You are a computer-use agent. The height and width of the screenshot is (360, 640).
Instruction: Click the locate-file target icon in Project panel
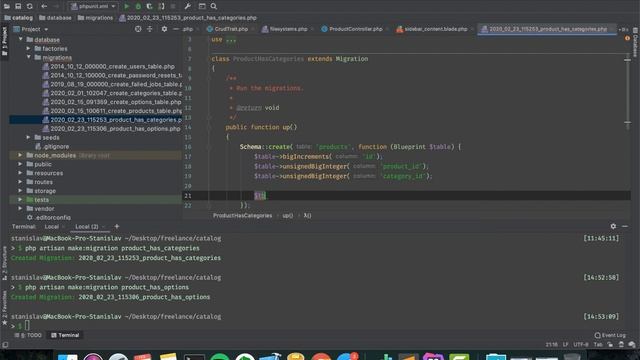[138, 29]
